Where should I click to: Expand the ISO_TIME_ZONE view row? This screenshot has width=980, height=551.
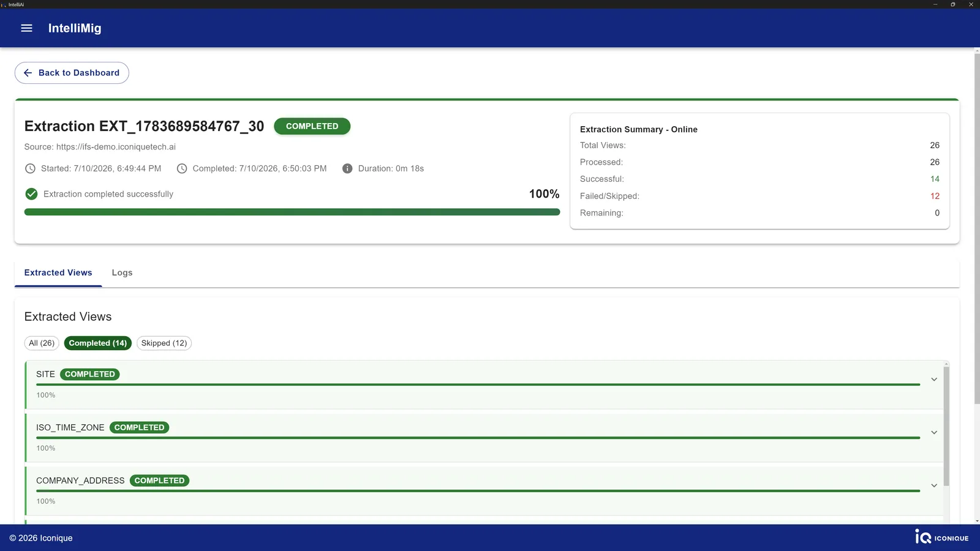coord(934,433)
